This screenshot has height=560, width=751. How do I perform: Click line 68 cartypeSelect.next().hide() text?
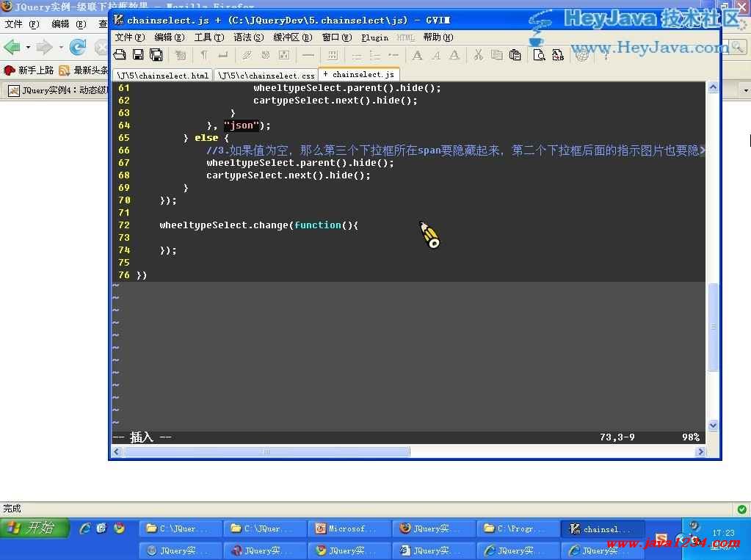point(289,175)
